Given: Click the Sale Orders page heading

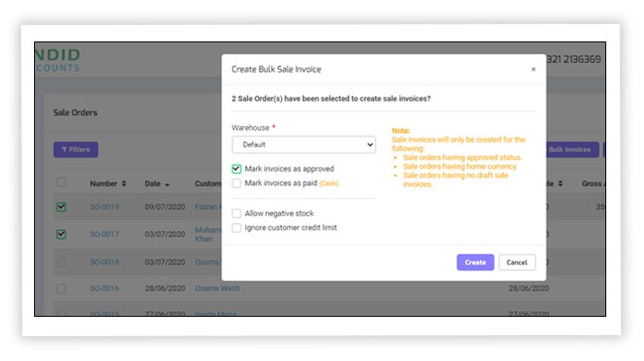Looking at the screenshot, I should coord(76,112).
